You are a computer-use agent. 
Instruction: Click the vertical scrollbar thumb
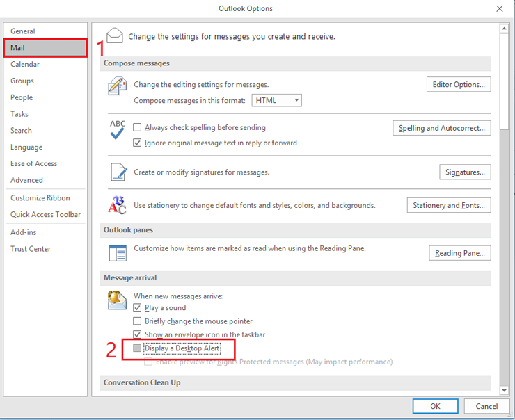[504, 81]
